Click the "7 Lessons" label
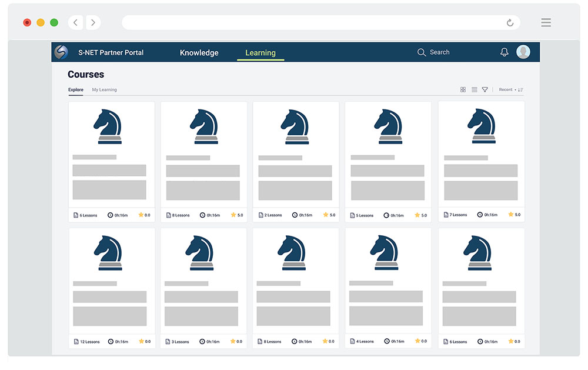Screen dimensions: 588x370 click(x=458, y=215)
